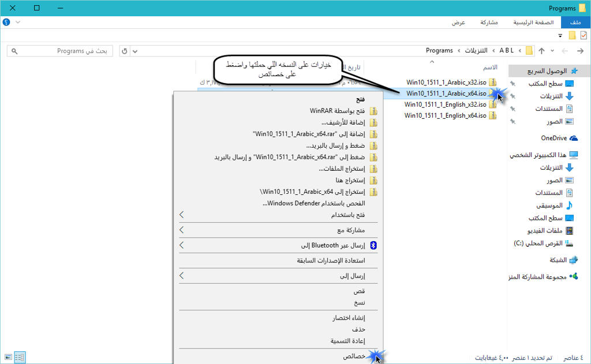The image size is (591, 364).
Task: Open the القرص المحلي (C:) drive icon
Action: tap(569, 243)
